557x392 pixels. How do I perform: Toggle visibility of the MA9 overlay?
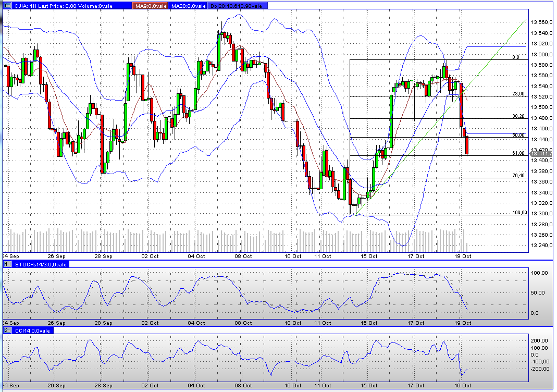[x=150, y=5]
